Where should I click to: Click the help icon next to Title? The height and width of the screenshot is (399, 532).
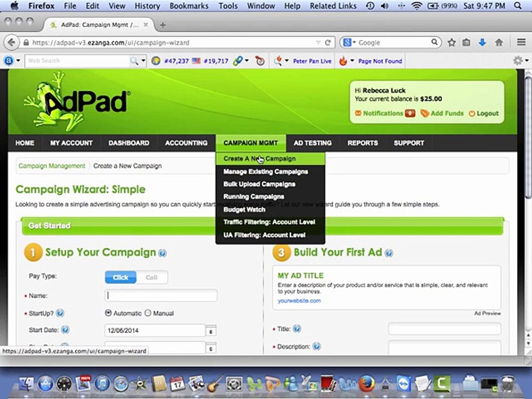pyautogui.click(x=297, y=329)
